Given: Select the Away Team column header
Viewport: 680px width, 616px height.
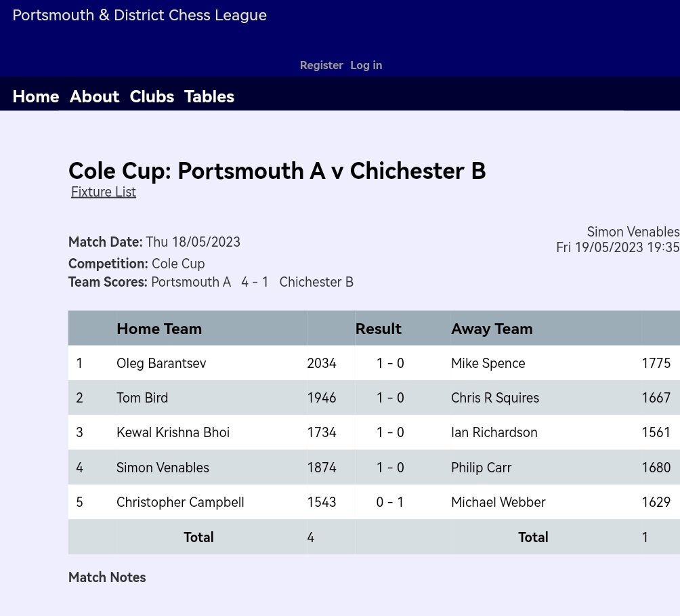Looking at the screenshot, I should (x=492, y=329).
